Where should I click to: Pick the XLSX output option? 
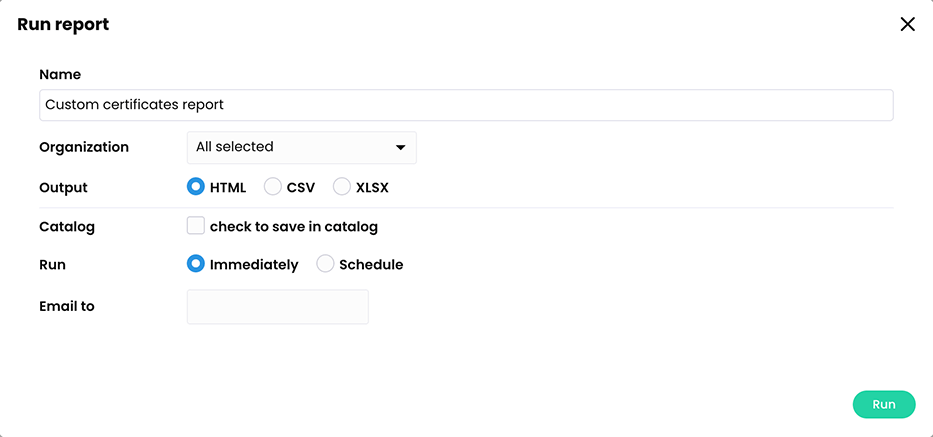[x=342, y=187]
